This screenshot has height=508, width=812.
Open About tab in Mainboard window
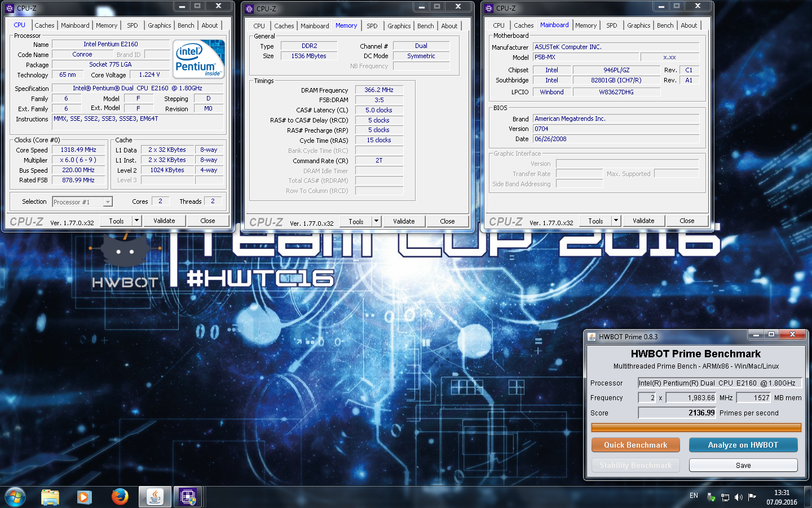click(689, 25)
